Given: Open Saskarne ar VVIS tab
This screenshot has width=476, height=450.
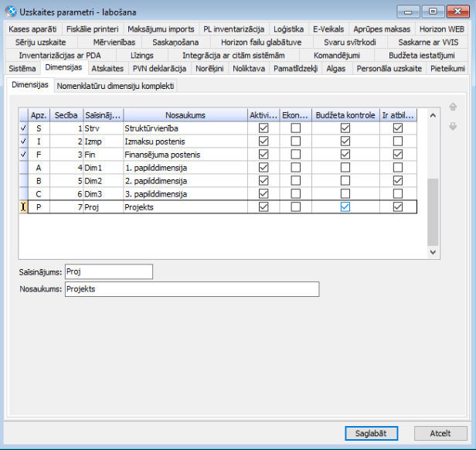Looking at the screenshot, I should [x=428, y=43].
